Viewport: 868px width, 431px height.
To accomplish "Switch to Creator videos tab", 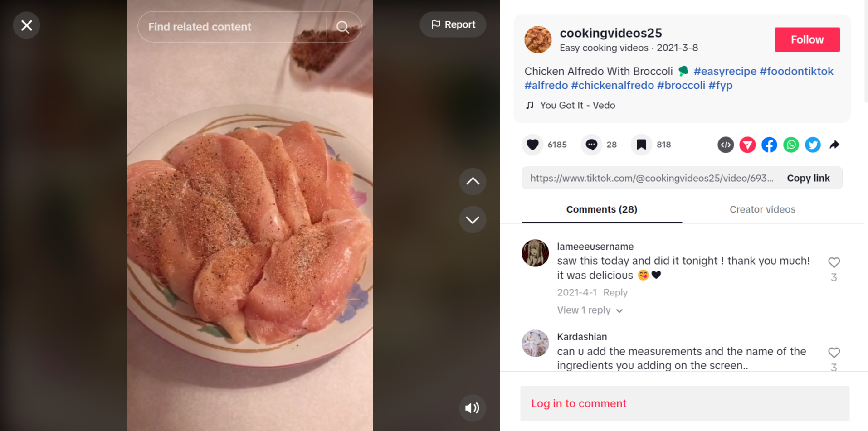I will click(762, 209).
